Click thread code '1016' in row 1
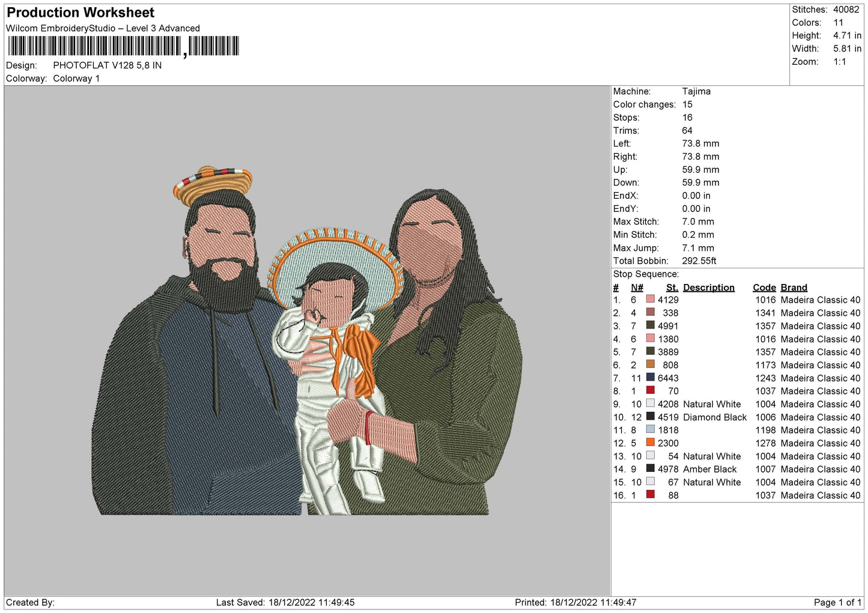Image resolution: width=868 pixels, height=613 pixels. click(x=765, y=300)
